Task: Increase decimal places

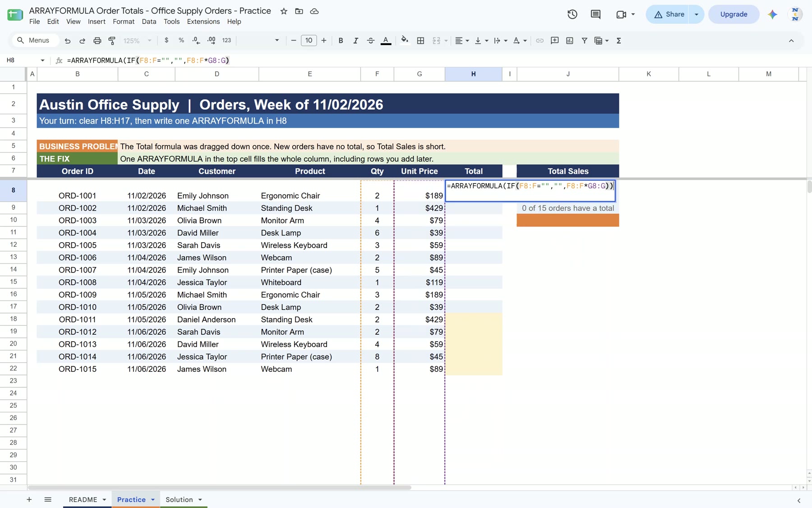Action: (211, 41)
